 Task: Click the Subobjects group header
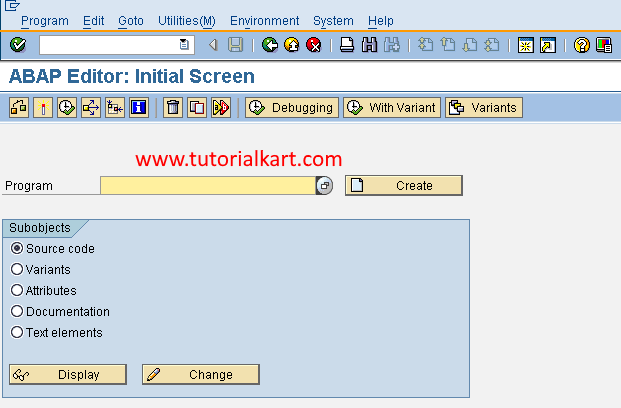(x=40, y=228)
